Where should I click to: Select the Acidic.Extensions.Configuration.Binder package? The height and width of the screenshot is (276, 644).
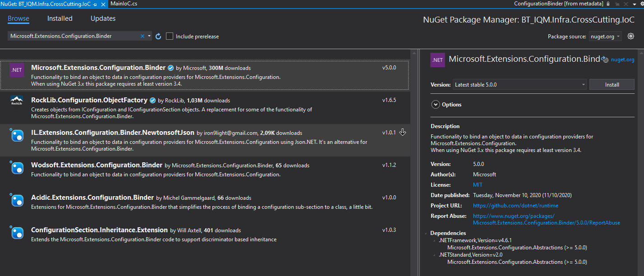pos(92,198)
